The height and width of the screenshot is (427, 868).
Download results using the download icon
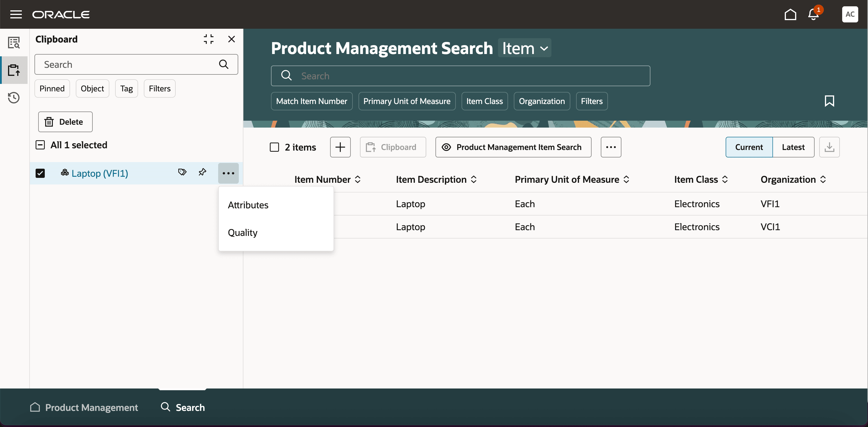pos(830,147)
